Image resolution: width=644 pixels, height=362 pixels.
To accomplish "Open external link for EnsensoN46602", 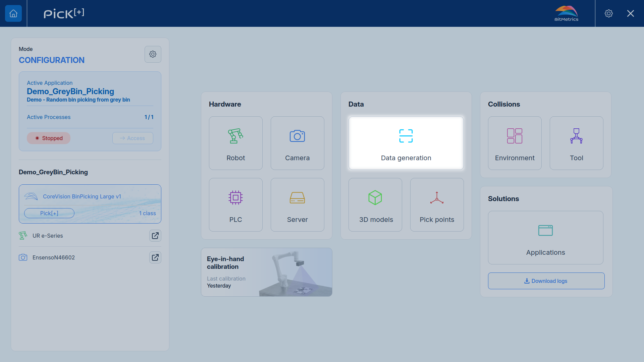I will (155, 257).
